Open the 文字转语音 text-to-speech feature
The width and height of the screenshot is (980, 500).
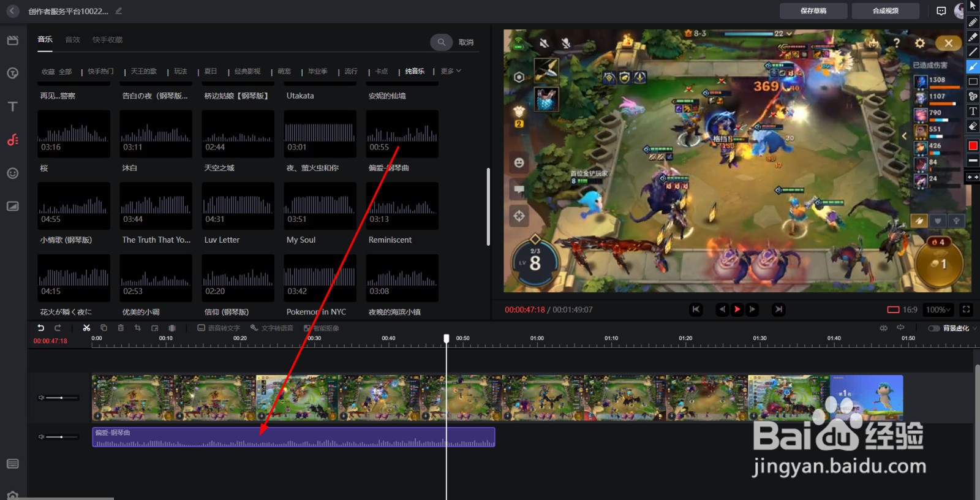(x=272, y=328)
